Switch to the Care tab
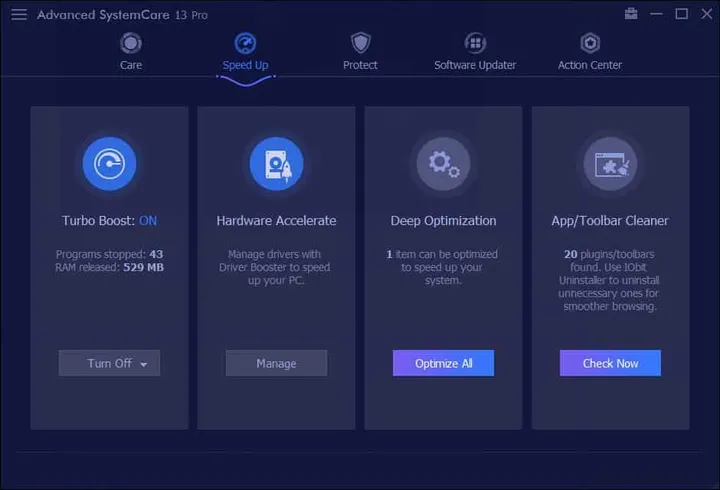 pos(131,65)
